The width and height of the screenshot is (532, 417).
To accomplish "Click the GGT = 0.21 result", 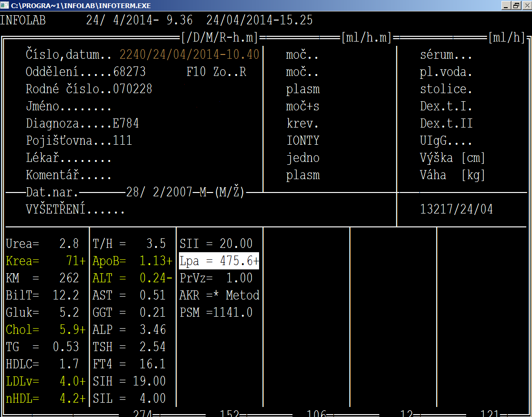I will 129,312.
